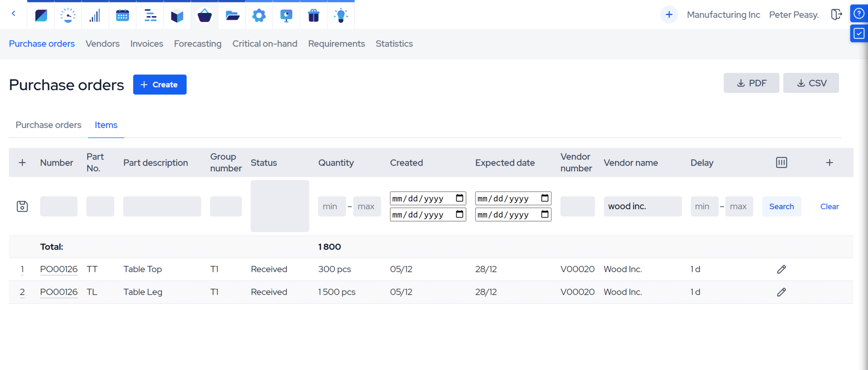
Task: Download the list as CSV
Action: click(x=810, y=83)
